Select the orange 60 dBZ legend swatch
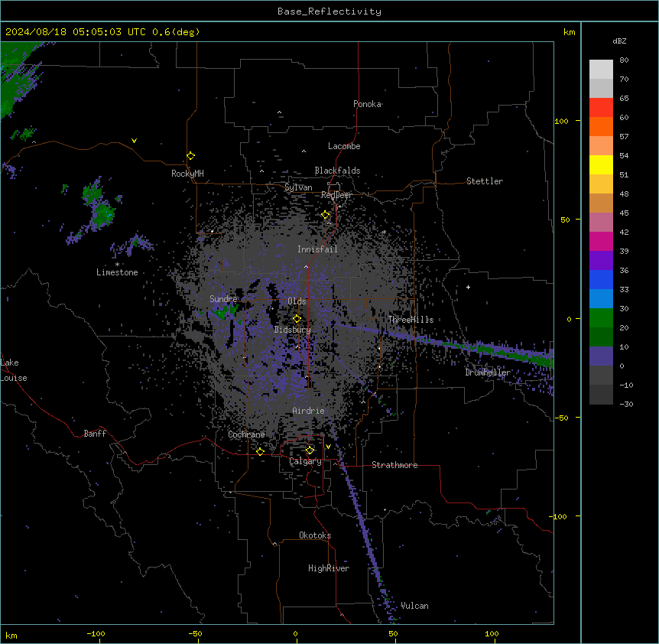659x644 pixels. click(x=601, y=126)
